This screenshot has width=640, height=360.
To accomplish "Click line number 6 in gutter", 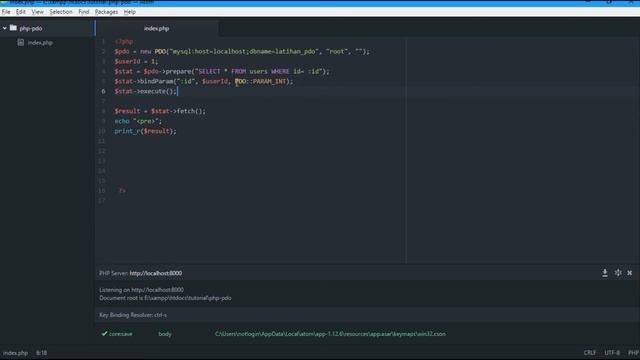I will click(103, 91).
